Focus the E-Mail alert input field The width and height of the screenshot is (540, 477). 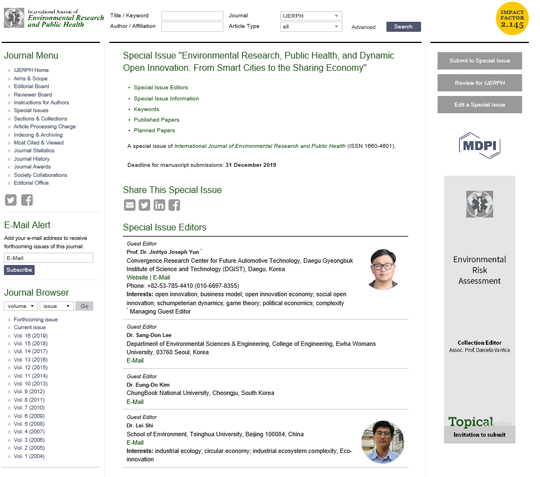point(49,258)
